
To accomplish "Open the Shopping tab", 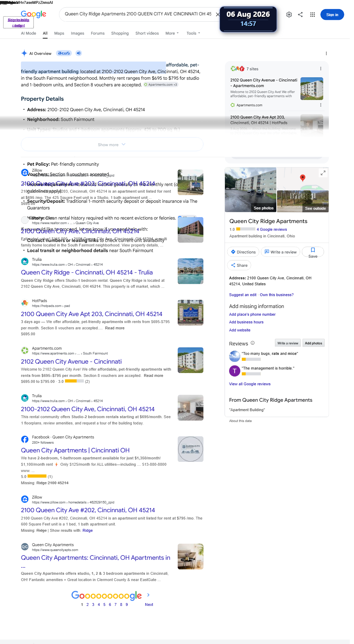I will click(x=120, y=33).
